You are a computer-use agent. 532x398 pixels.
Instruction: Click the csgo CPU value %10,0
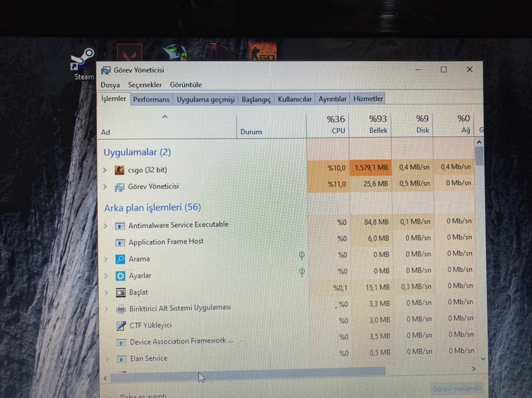tap(337, 168)
